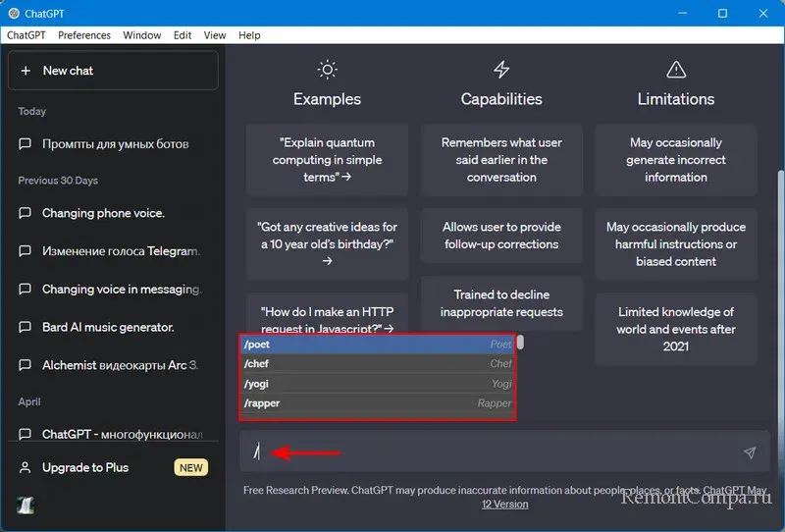The width and height of the screenshot is (785, 532).
Task: Click into the message input field
Action: (491, 452)
